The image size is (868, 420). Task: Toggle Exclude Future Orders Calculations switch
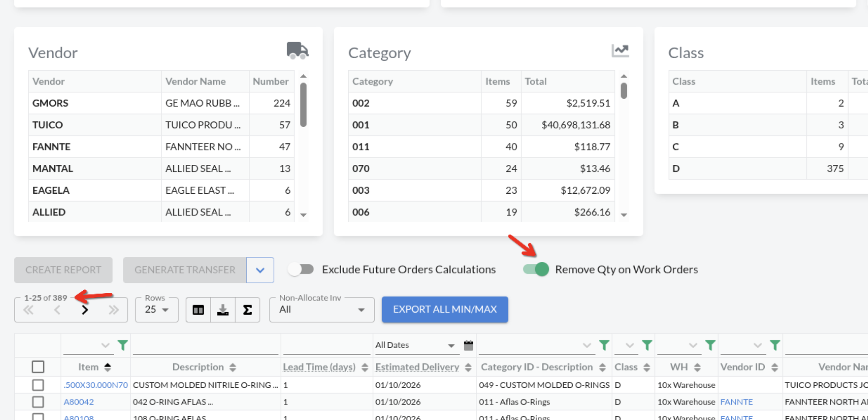pyautogui.click(x=301, y=269)
